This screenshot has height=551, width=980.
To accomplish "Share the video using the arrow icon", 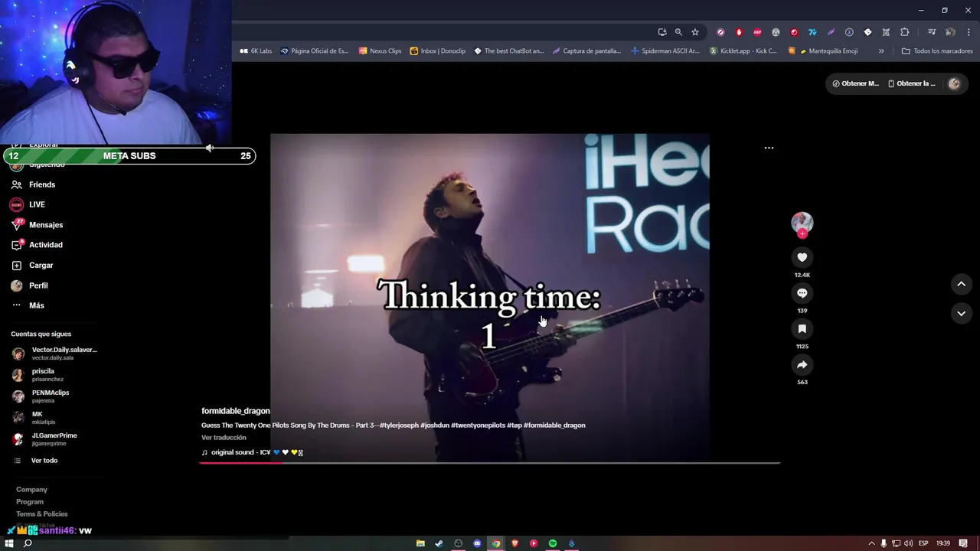I will 802,365.
